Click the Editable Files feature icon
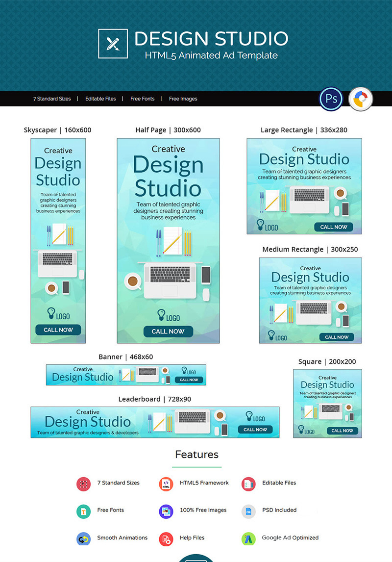Viewport: 392px width, 562px height. click(x=248, y=484)
